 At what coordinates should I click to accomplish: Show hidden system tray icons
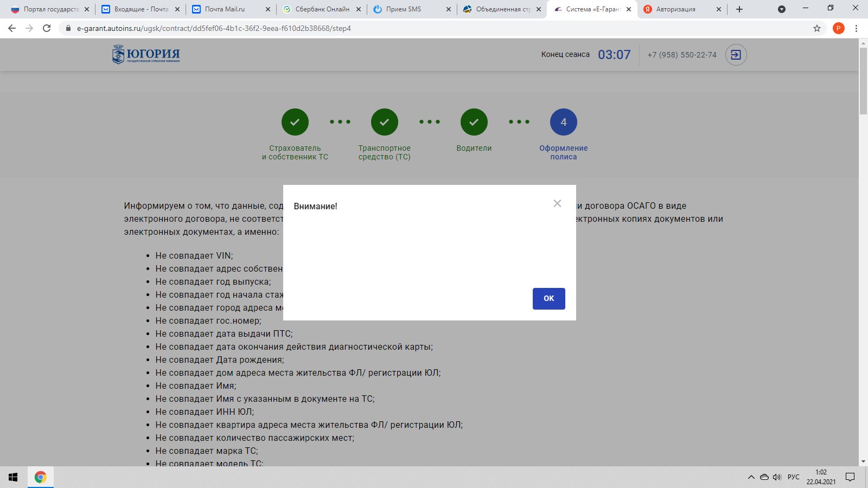click(751, 477)
